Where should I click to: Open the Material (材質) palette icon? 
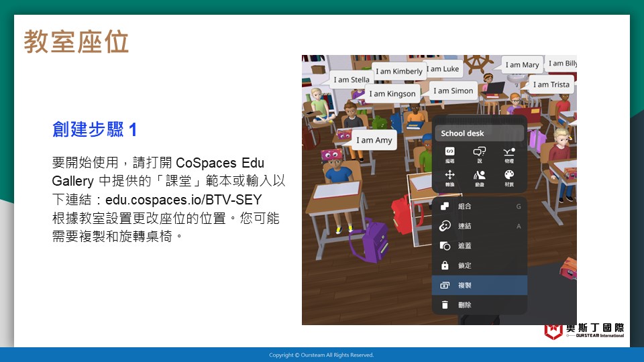pyautogui.click(x=509, y=178)
